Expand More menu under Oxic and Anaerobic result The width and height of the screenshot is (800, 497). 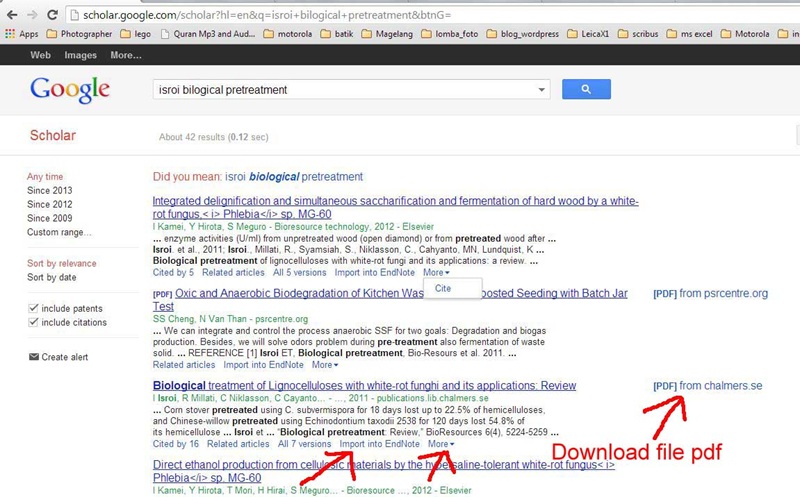pyautogui.click(x=325, y=365)
